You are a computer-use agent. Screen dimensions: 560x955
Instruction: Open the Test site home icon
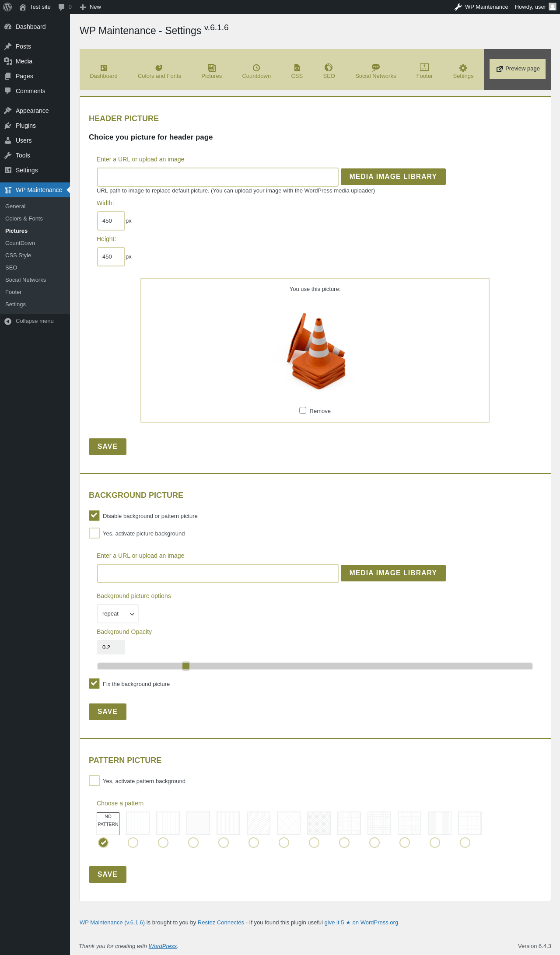pos(23,7)
